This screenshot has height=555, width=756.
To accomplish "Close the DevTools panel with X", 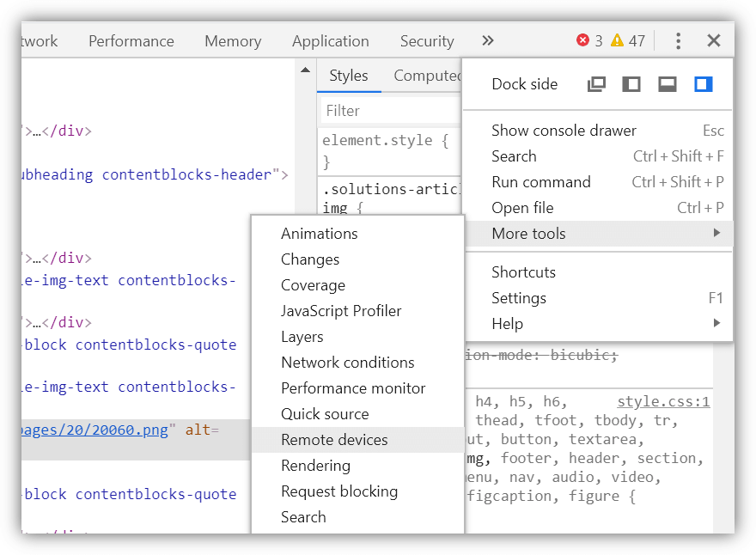I will [714, 40].
